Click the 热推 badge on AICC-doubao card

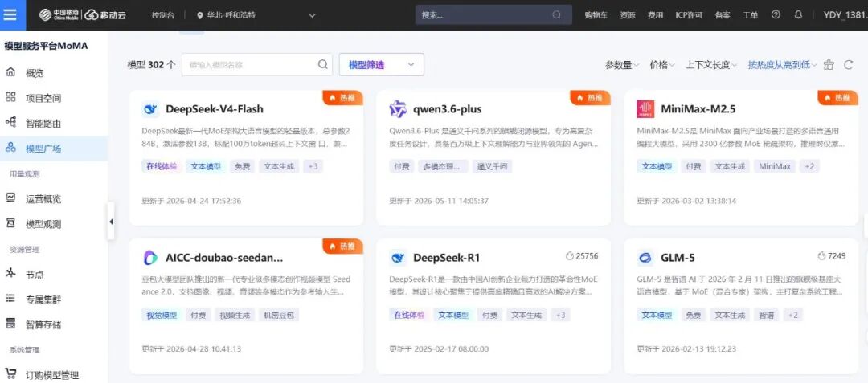point(342,246)
